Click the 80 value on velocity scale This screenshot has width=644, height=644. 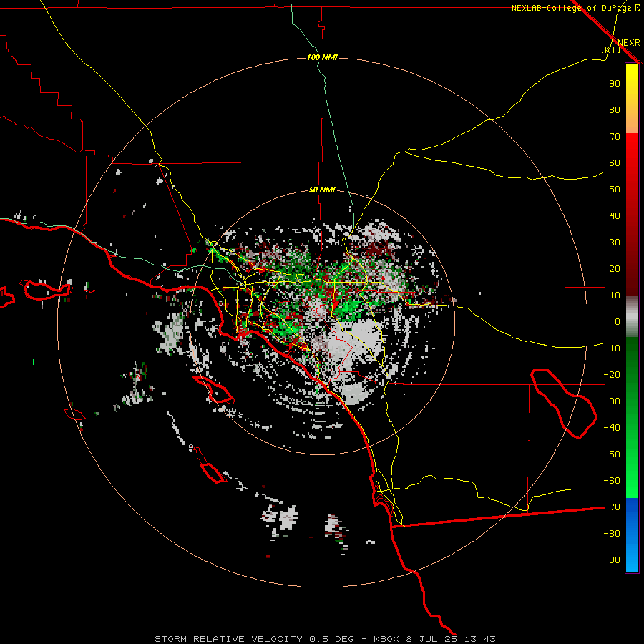point(615,109)
